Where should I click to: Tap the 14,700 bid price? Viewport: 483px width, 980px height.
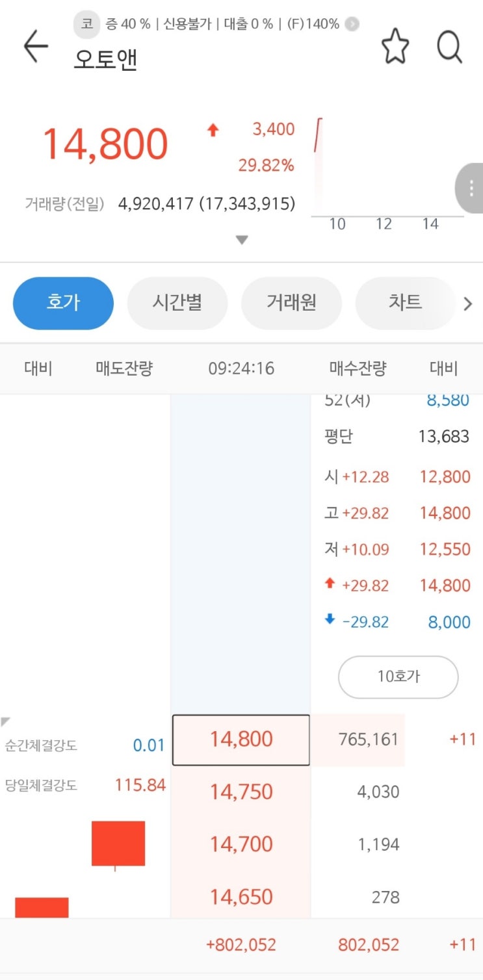[241, 845]
